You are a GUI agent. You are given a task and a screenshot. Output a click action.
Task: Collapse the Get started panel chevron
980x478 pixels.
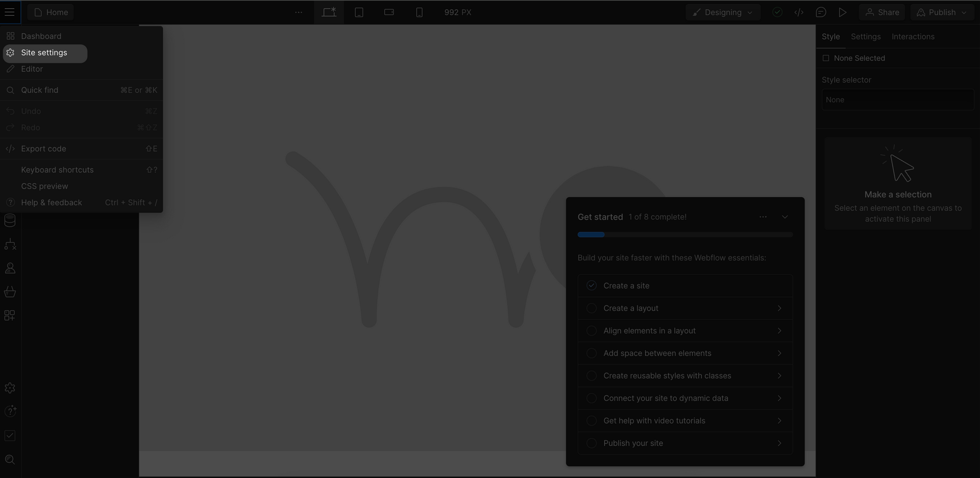click(x=785, y=217)
